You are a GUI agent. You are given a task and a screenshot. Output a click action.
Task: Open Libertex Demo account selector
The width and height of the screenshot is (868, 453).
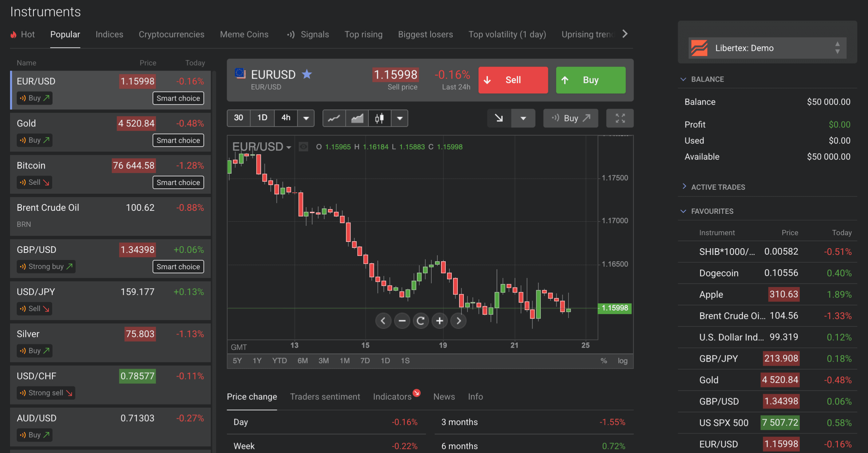[x=767, y=48]
